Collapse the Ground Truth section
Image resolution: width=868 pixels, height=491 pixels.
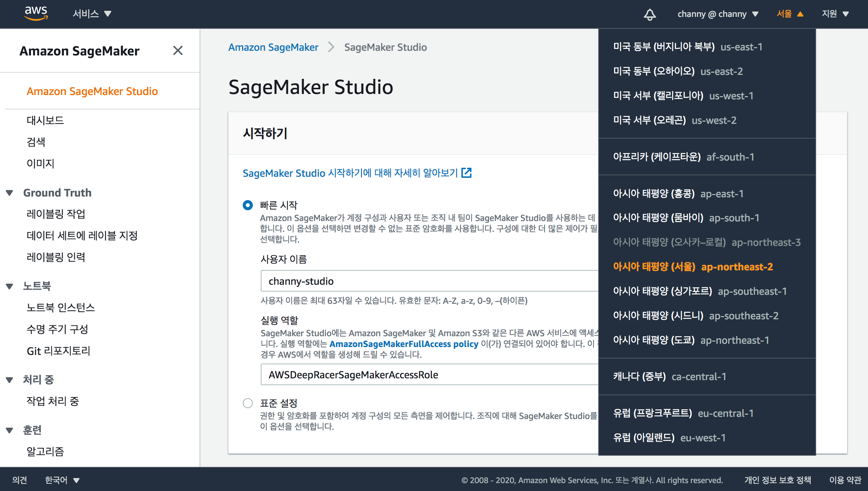(x=10, y=193)
